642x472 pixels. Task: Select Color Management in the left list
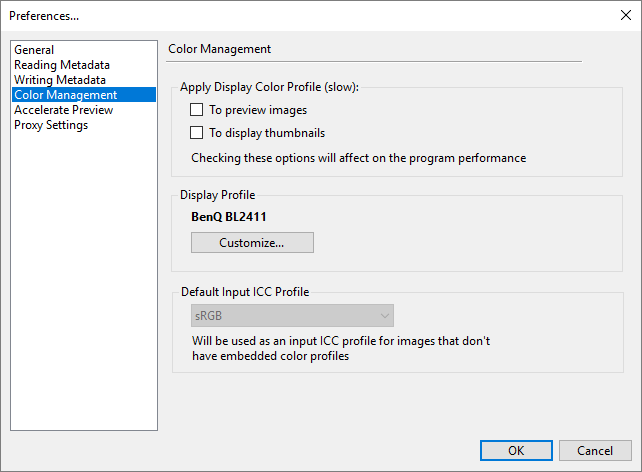tap(65, 95)
